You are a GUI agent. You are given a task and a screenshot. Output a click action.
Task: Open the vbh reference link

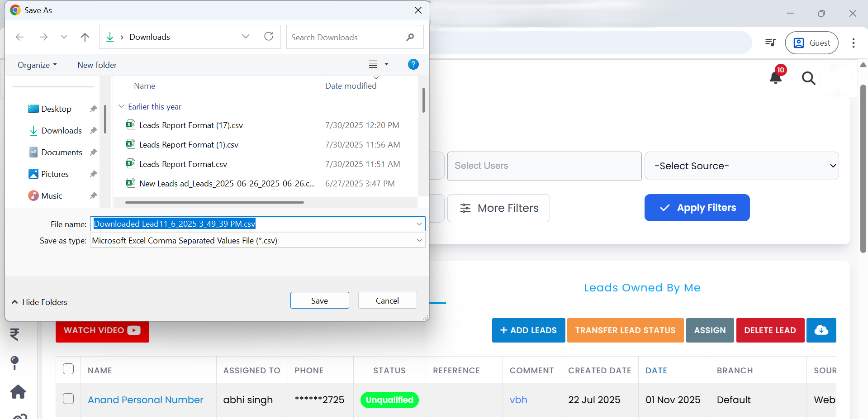pyautogui.click(x=518, y=400)
